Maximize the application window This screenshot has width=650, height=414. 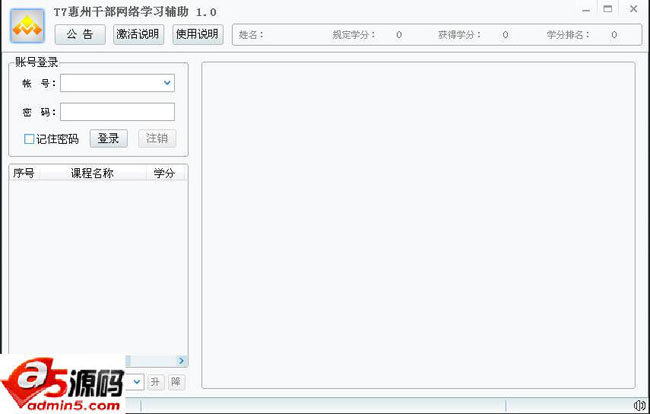click(608, 9)
